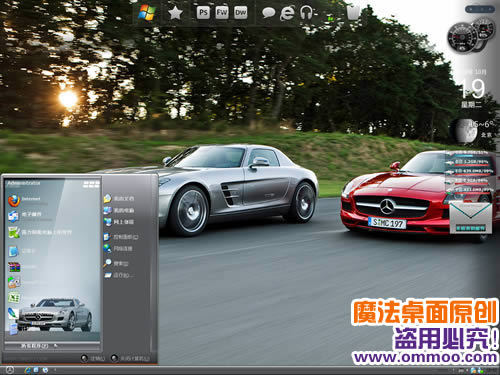
Task: Open the Windows logo dock icon
Action: 147,13
